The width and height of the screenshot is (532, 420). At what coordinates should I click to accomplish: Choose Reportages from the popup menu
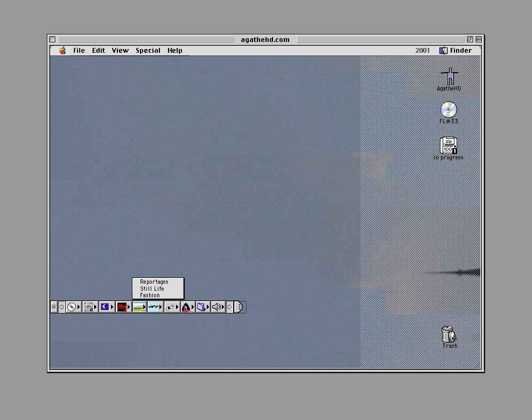click(158, 282)
